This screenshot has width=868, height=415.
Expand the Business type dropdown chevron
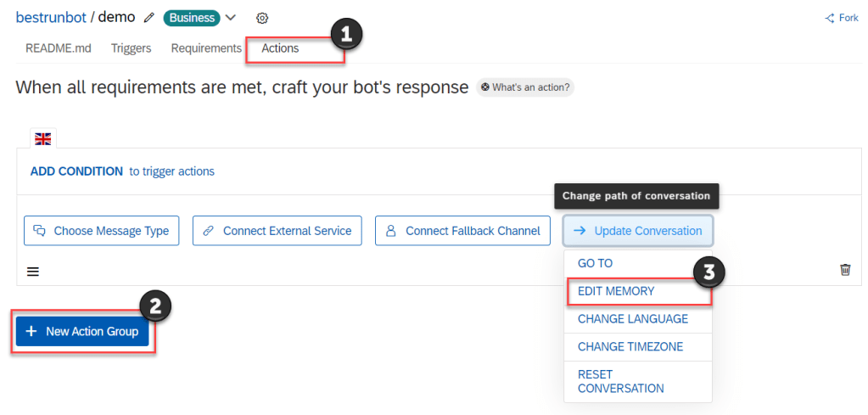point(230,18)
